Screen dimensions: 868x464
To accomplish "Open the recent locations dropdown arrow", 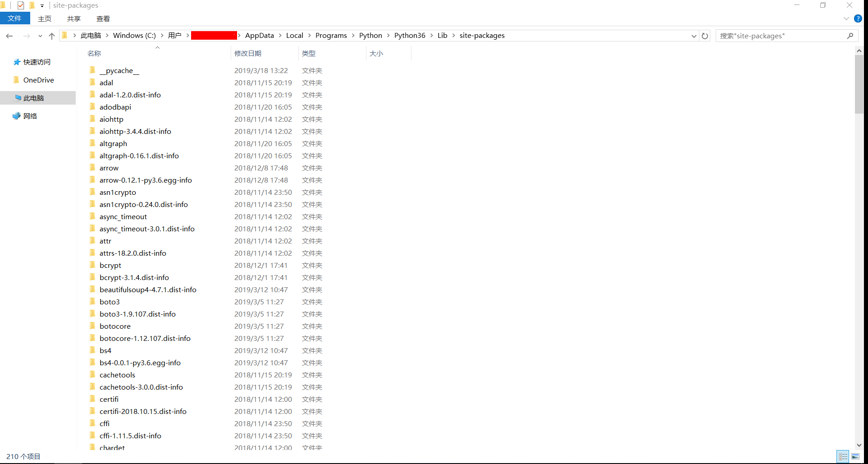I will 40,36.
